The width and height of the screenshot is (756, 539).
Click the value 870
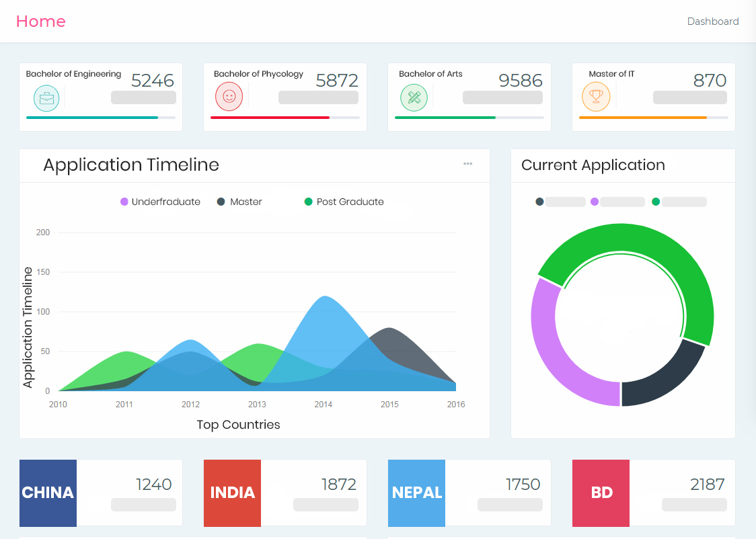[x=710, y=81]
